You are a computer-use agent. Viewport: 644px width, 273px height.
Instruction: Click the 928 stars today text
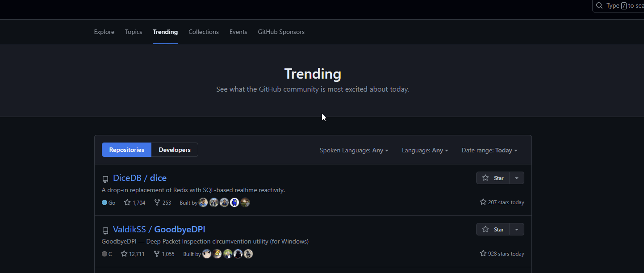point(502,254)
